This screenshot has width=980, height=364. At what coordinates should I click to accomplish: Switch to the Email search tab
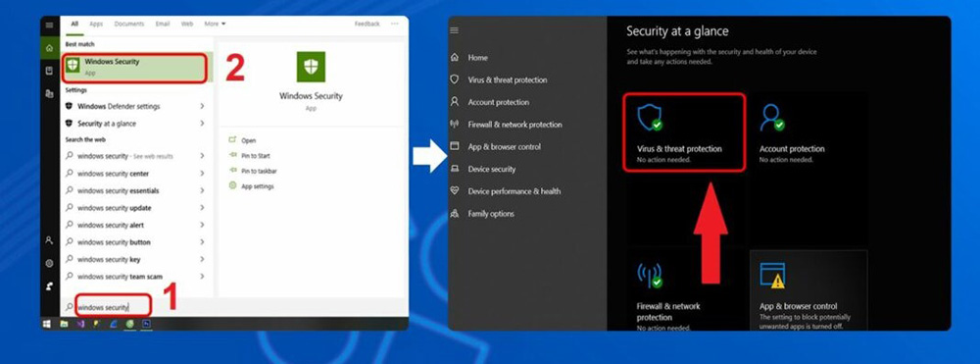[x=163, y=24]
